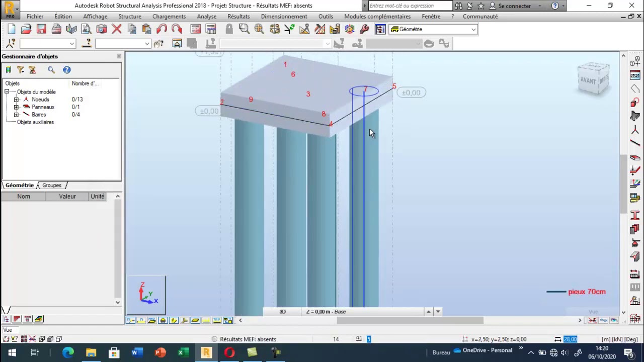Open the node selection combo box dropdown
This screenshot has height=362, width=644.
72,44
